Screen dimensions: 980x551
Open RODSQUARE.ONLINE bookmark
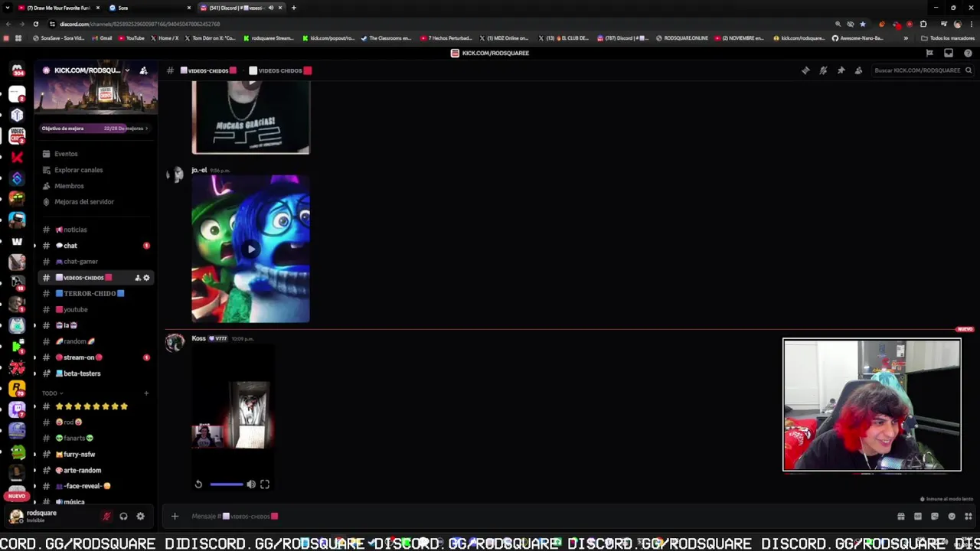coord(682,38)
